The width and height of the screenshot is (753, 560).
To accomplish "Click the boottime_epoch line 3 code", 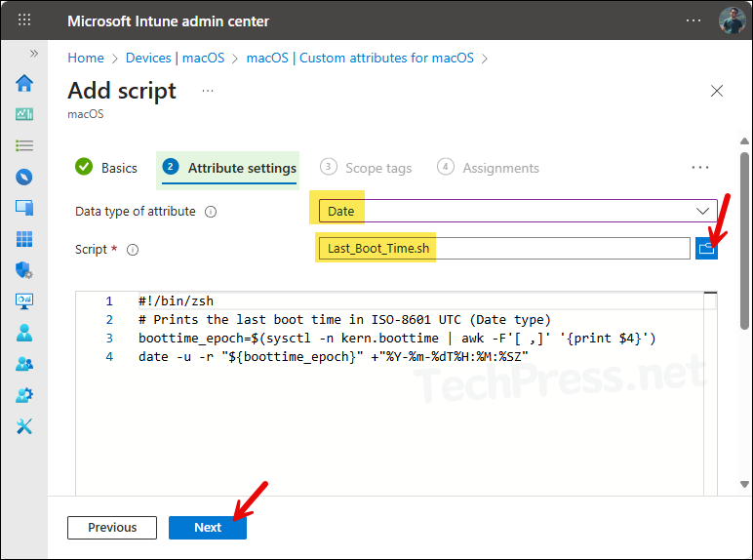I will (397, 339).
